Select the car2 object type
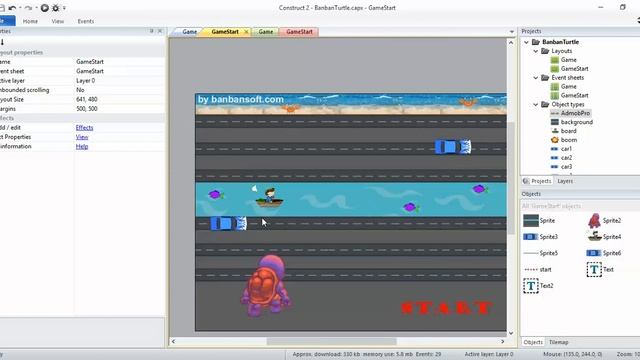640x360 pixels. point(566,158)
